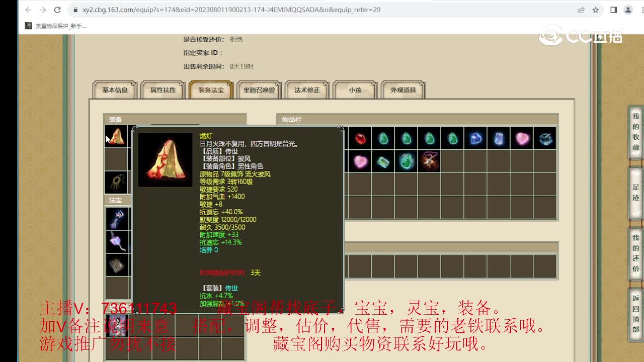Click the dark blue gem in inventory

pyautogui.click(x=475, y=138)
